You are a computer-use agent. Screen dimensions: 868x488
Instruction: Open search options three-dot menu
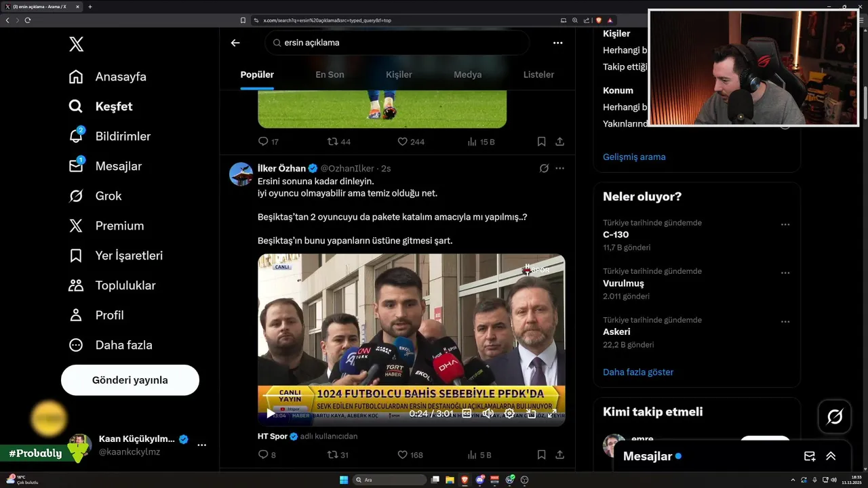(557, 43)
